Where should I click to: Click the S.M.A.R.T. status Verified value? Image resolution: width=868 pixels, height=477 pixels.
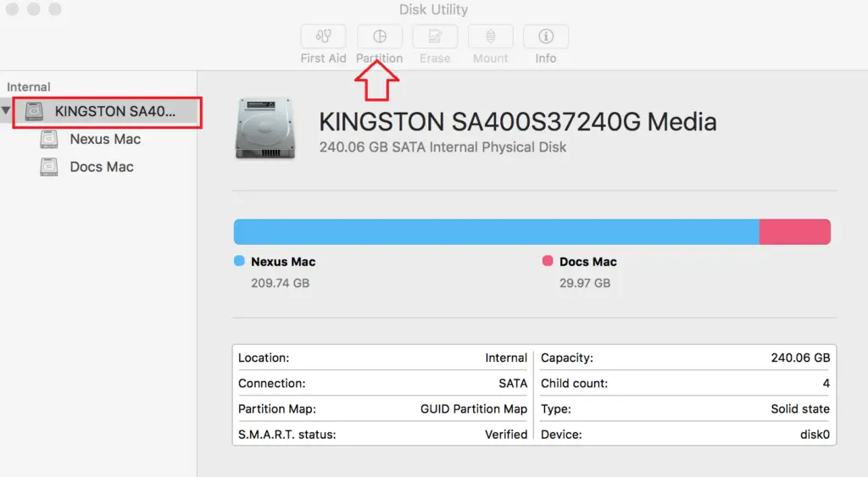(506, 435)
